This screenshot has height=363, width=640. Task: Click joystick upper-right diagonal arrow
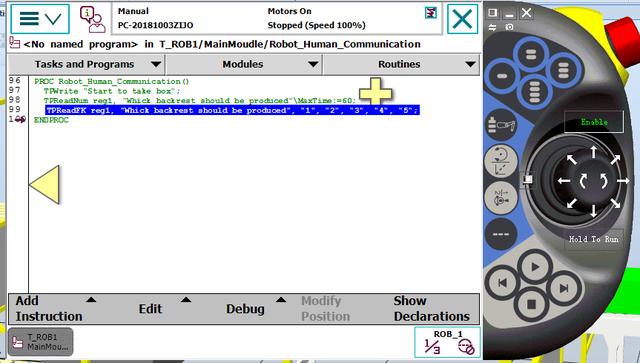616,159
